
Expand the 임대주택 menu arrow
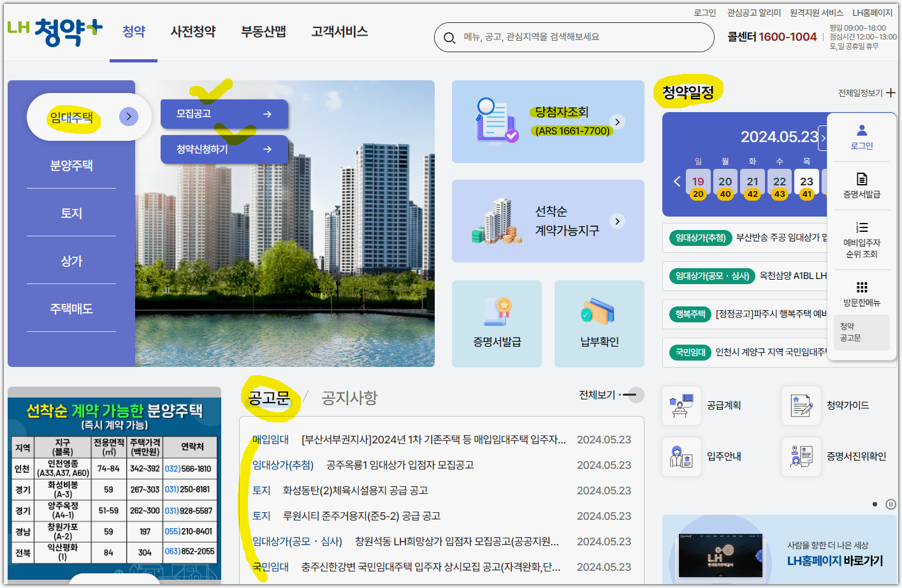click(x=128, y=116)
